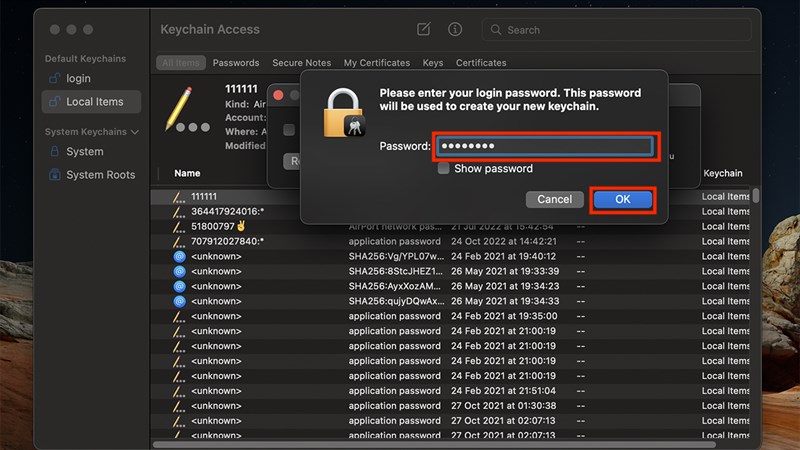Click the date 24 Feb 2021 at 21:51:04
The height and width of the screenshot is (450, 800).
pos(504,391)
